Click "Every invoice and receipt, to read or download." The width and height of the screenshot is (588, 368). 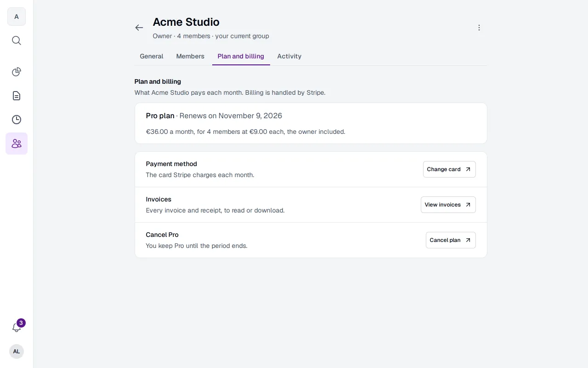[215, 210]
